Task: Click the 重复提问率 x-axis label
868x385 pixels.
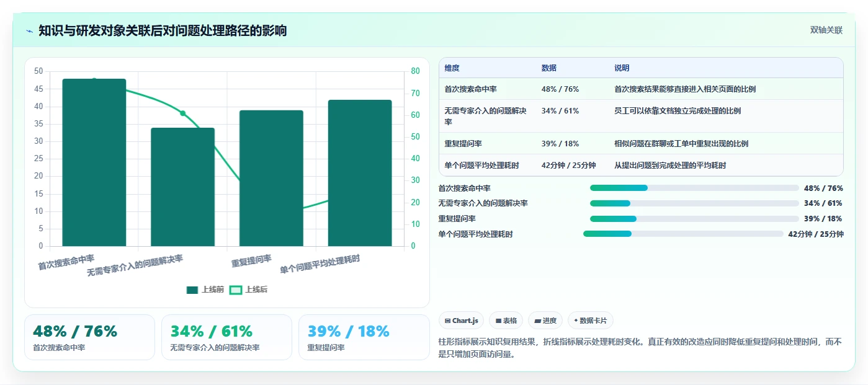Action: [x=252, y=261]
